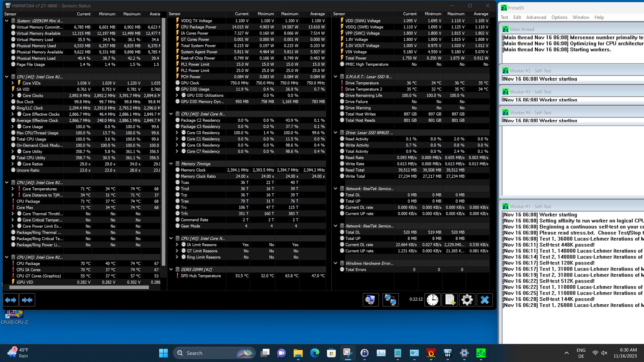Open the remote network monitoring icon
The image size is (644, 362).
coord(390,300)
